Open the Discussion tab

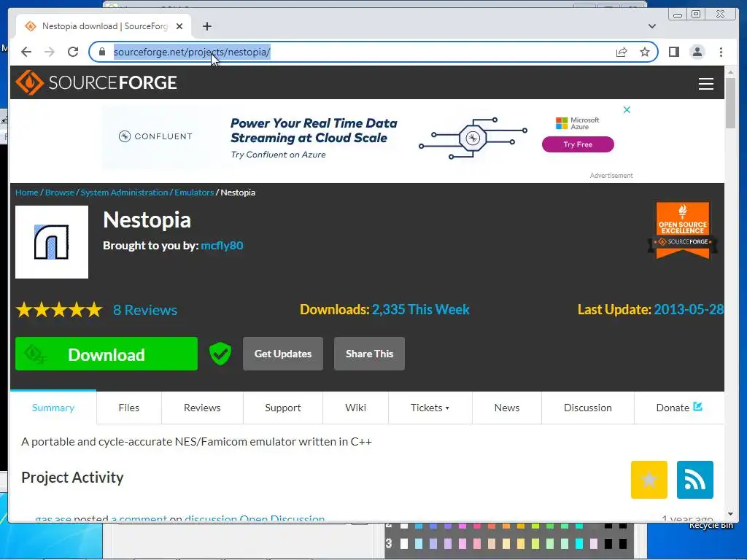587,408
